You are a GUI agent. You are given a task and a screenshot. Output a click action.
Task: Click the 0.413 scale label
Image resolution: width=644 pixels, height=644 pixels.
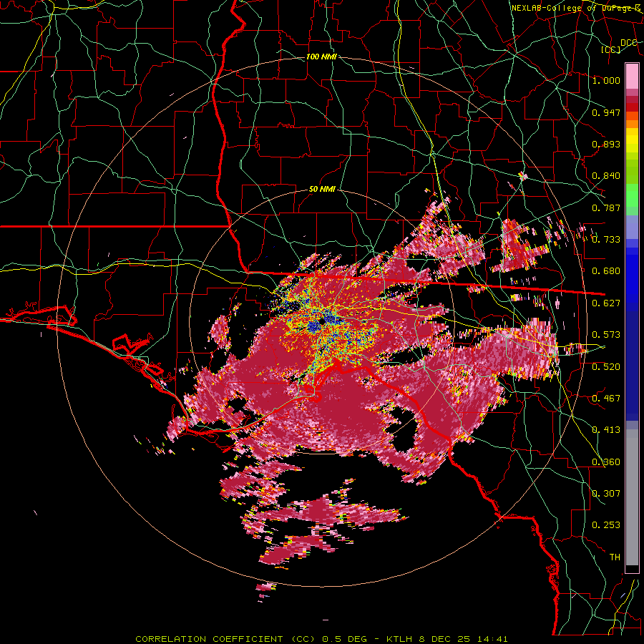tap(606, 430)
